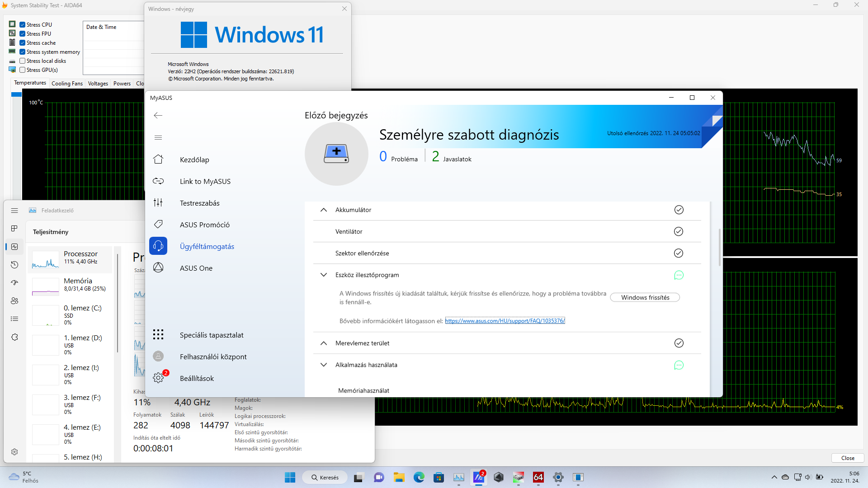Open ASUS Promóció tag icon
The width and height of the screenshot is (868, 488).
click(x=158, y=225)
